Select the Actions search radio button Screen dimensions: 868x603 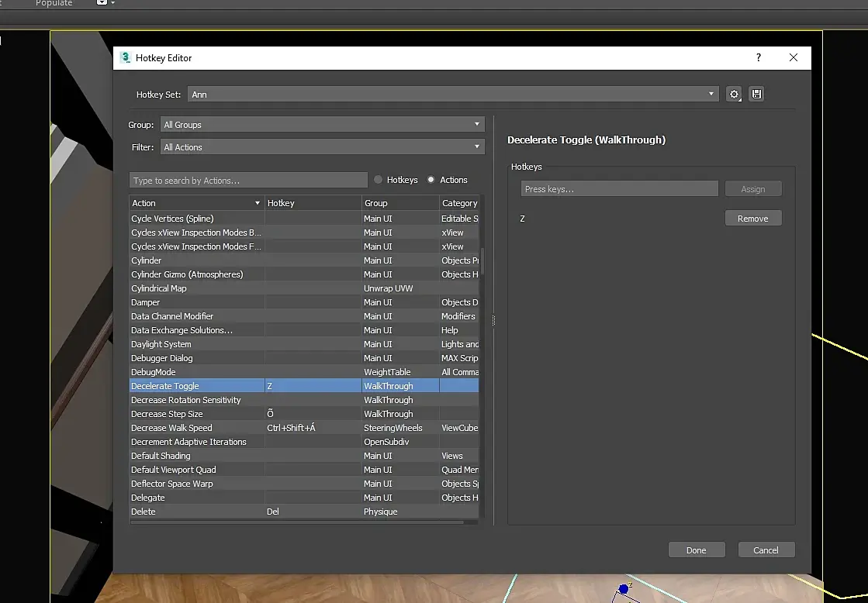click(431, 180)
